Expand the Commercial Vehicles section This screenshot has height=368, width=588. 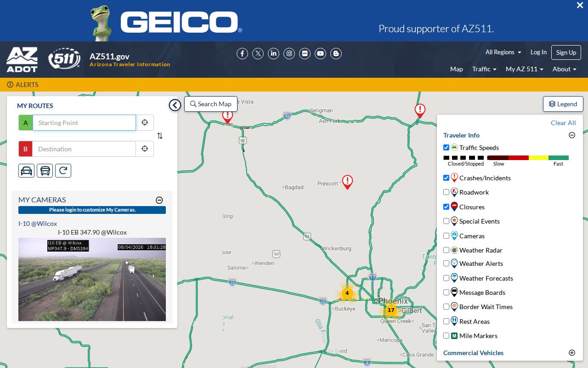point(572,353)
